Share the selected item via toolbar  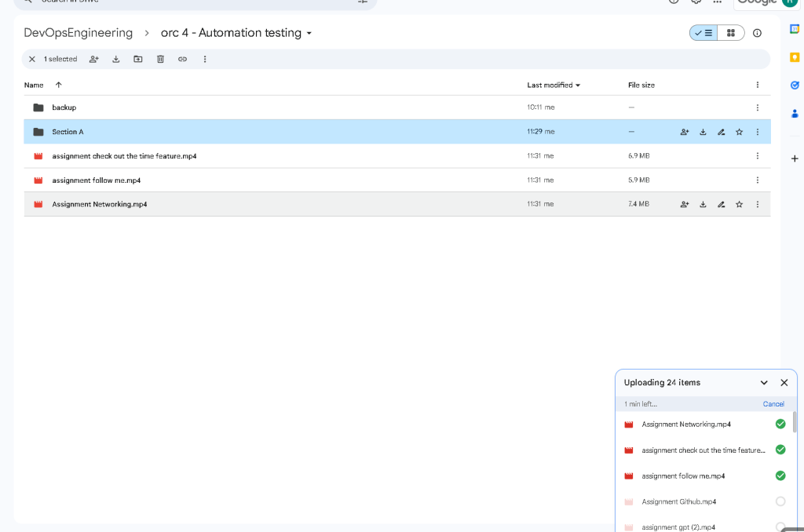coord(94,60)
